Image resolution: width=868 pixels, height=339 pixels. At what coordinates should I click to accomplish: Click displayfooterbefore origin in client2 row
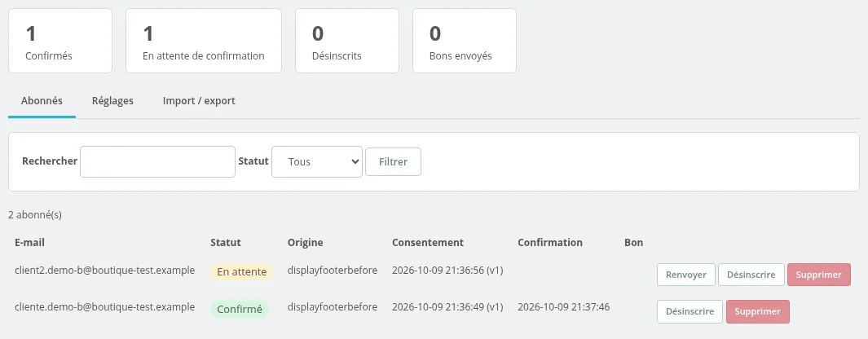333,271
